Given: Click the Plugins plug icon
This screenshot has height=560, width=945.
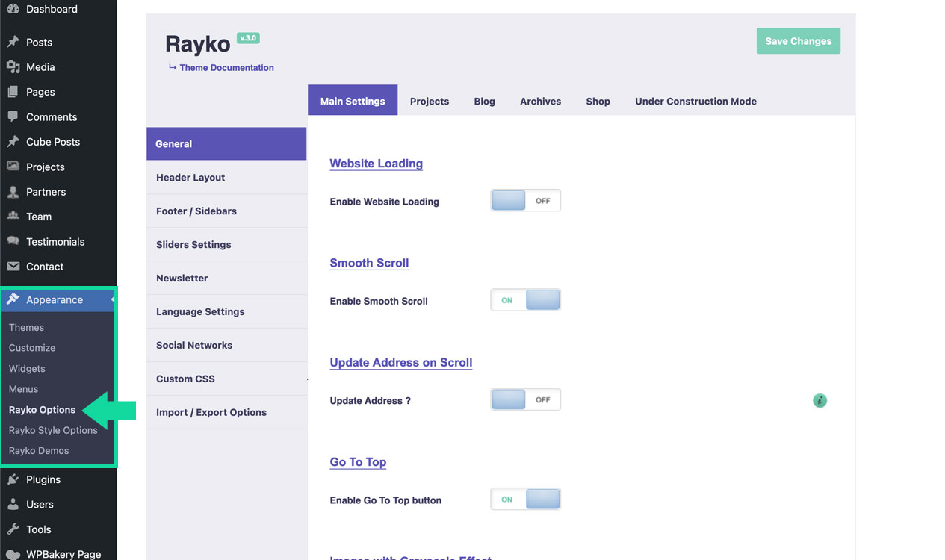Looking at the screenshot, I should point(13,479).
